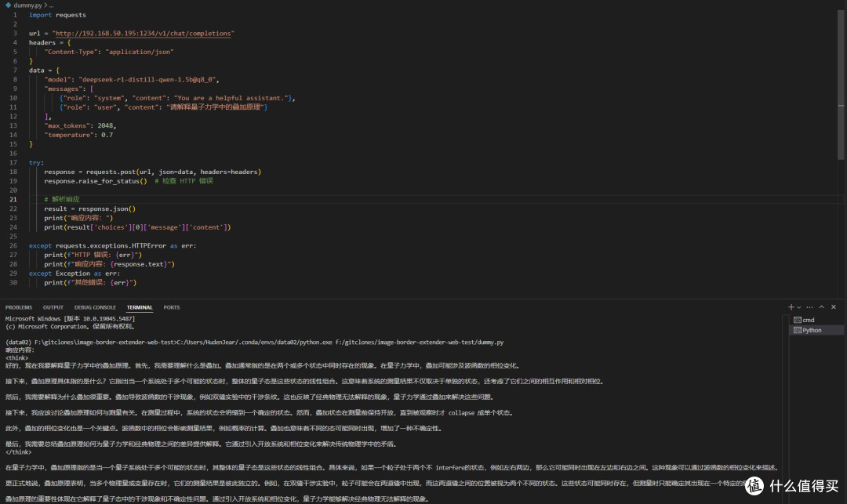Click "You are a helpful assistant." string

point(231,98)
